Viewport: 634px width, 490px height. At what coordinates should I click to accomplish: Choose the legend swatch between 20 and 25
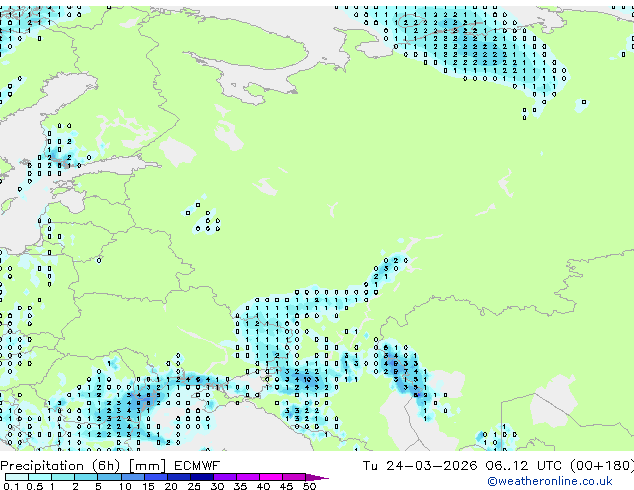tap(179, 477)
